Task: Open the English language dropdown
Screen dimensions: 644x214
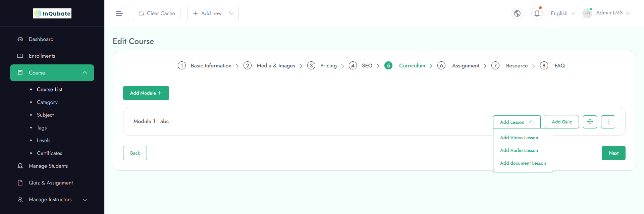Action: pyautogui.click(x=563, y=13)
